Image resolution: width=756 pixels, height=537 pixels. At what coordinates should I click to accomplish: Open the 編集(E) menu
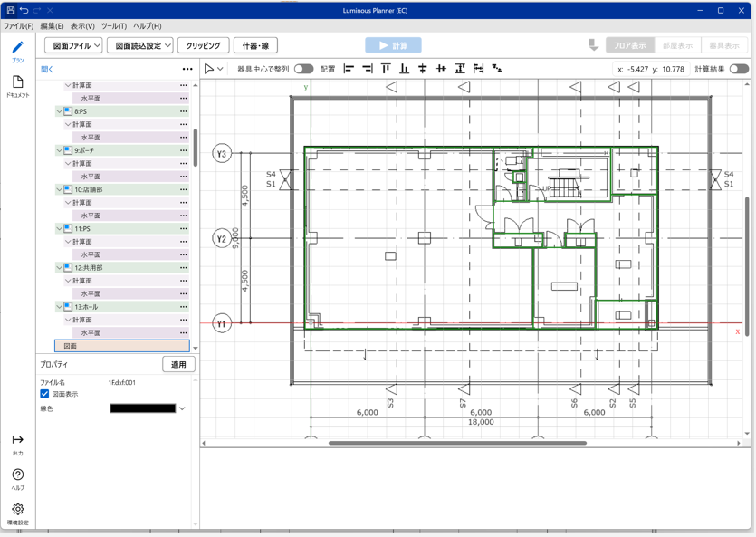tap(52, 26)
